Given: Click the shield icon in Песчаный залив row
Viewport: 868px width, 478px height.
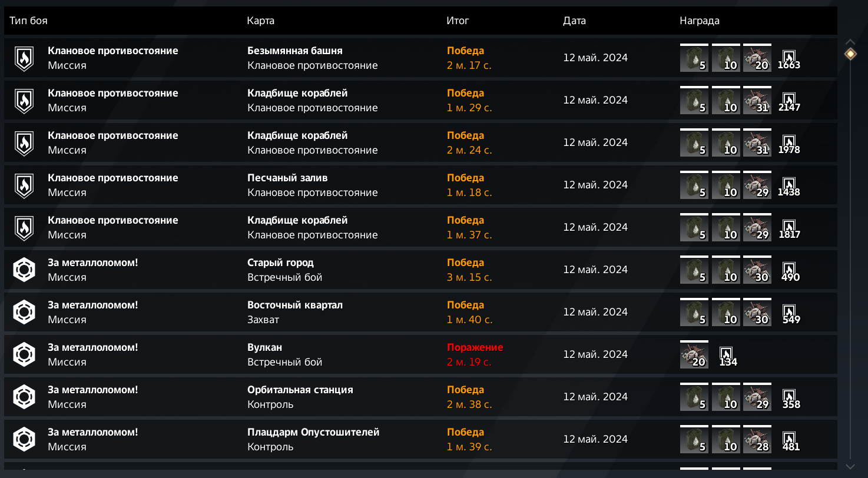Looking at the screenshot, I should 24,185.
